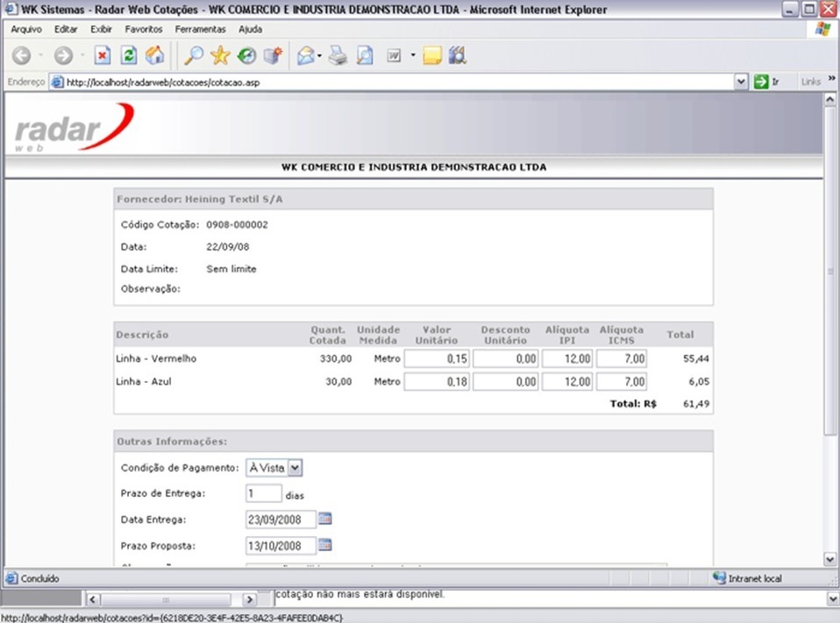The height and width of the screenshot is (623, 840).
Task: Click the Stop loading toolbar icon
Action: click(103, 56)
